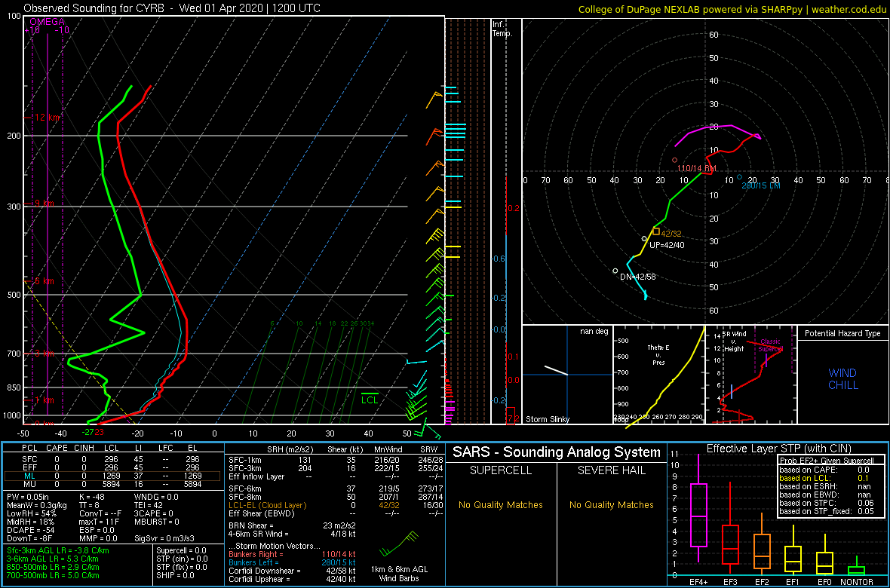Click the blue left-mover circle on hodograph
This screenshot has width=890, height=588.
740,178
